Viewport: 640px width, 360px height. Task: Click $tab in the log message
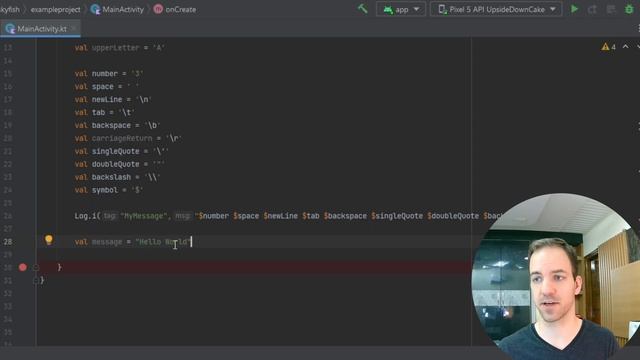click(311, 216)
